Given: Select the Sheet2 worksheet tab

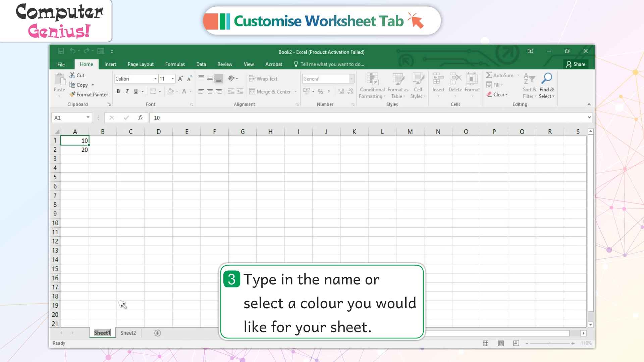Looking at the screenshot, I should coord(128,333).
